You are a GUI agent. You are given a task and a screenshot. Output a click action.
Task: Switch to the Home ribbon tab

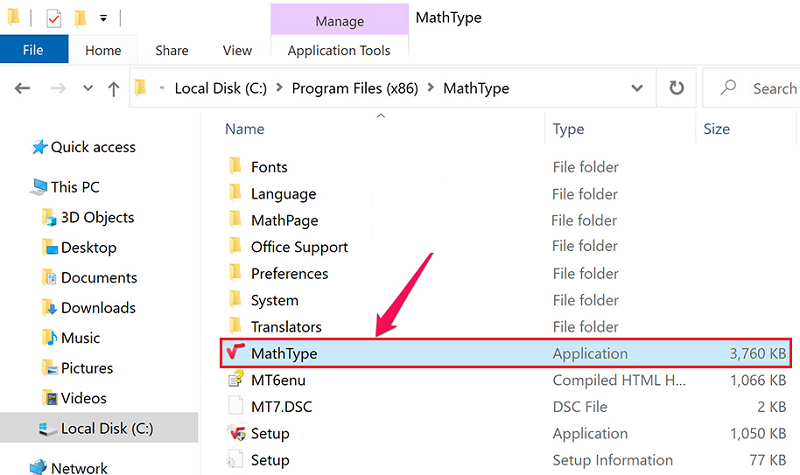coord(103,50)
